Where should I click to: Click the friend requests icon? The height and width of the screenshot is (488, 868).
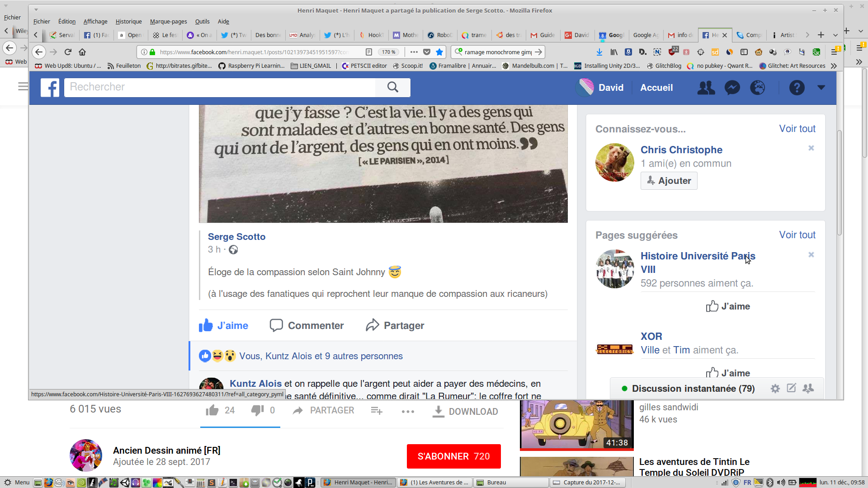(706, 88)
